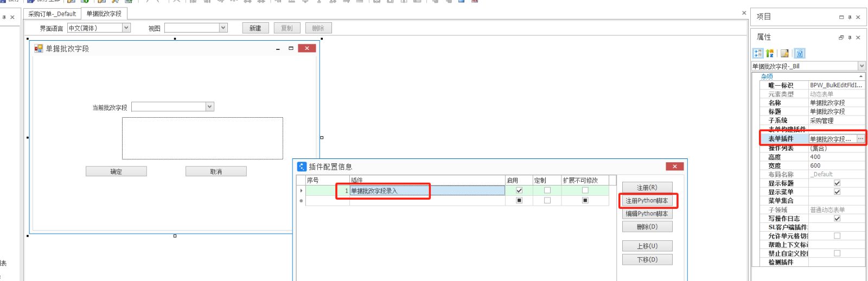Image resolution: width=868 pixels, height=281 pixels.
Task: Click the alphabetical sort icon in 属性 panel
Action: [769, 53]
